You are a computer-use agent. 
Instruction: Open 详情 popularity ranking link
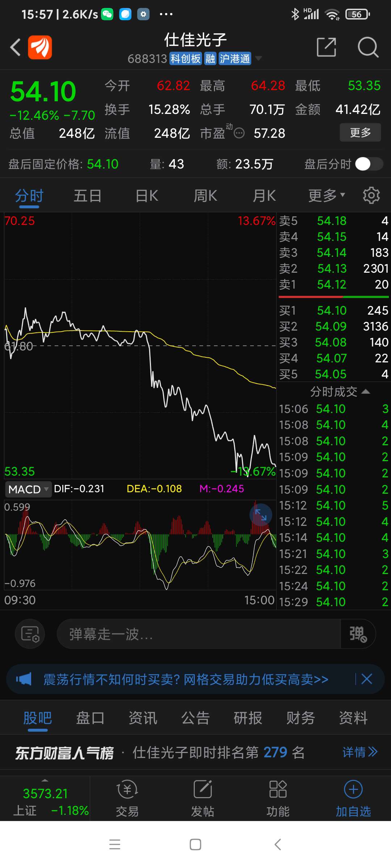[x=360, y=752]
